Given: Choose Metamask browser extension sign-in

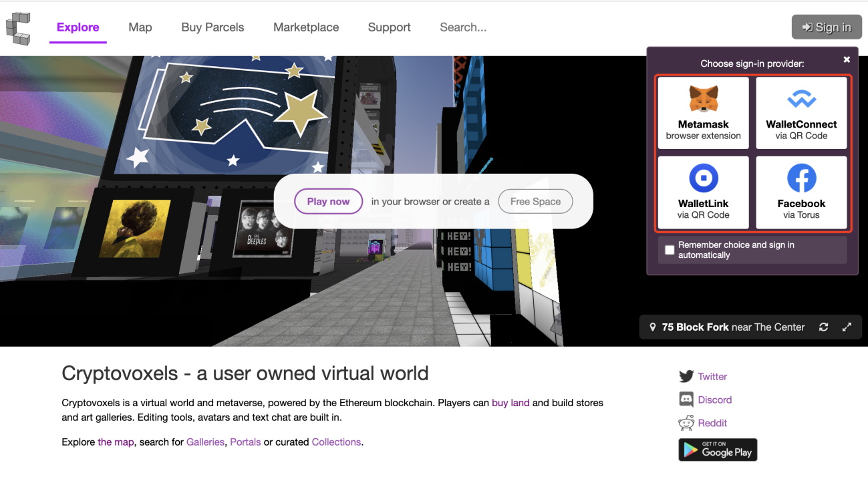Looking at the screenshot, I should point(703,113).
